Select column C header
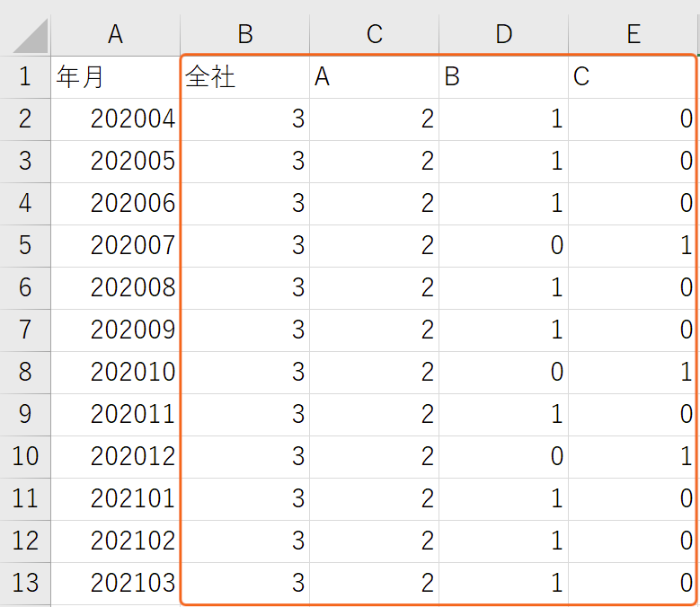The width and height of the screenshot is (700, 607). 375,35
